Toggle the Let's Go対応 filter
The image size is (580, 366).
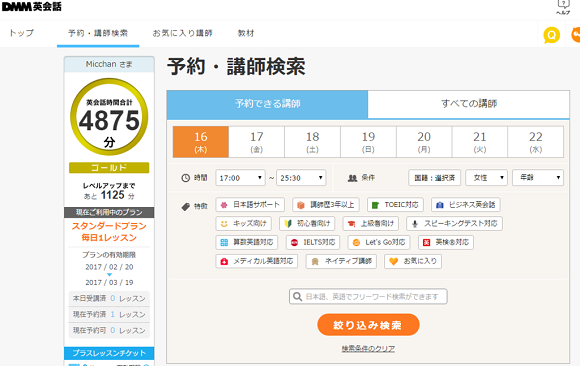pyautogui.click(x=379, y=242)
